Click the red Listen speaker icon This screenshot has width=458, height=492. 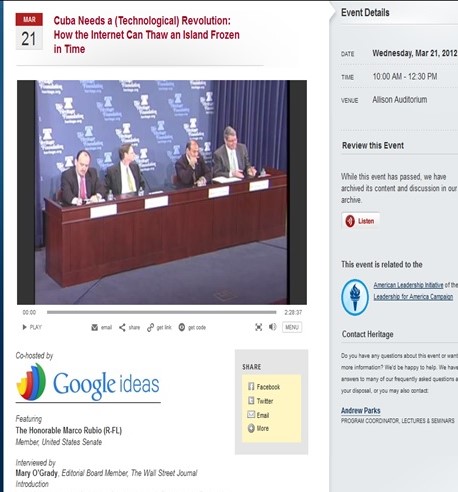point(350,221)
